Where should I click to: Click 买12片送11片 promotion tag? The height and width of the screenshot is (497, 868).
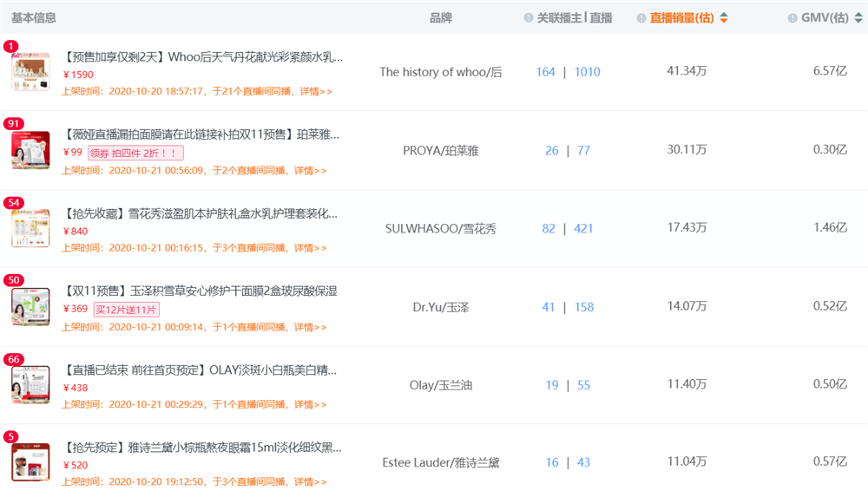127,310
